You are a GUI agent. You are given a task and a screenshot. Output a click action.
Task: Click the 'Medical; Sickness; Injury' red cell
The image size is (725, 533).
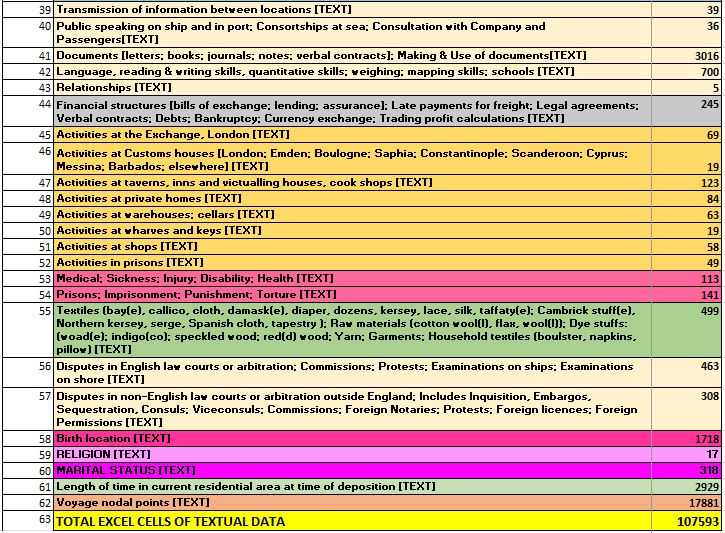click(350, 278)
